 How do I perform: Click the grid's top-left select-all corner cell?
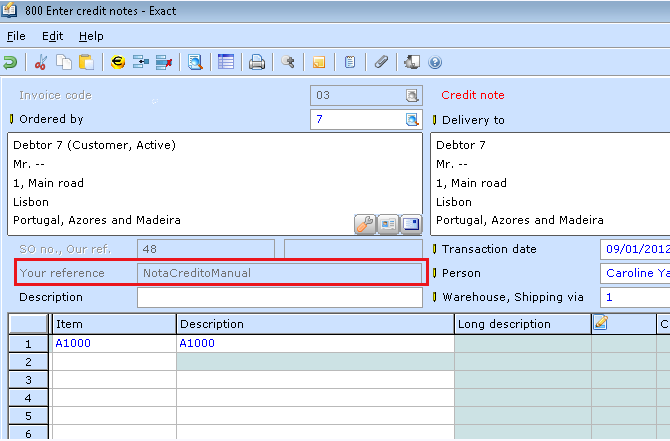[x=28, y=324]
